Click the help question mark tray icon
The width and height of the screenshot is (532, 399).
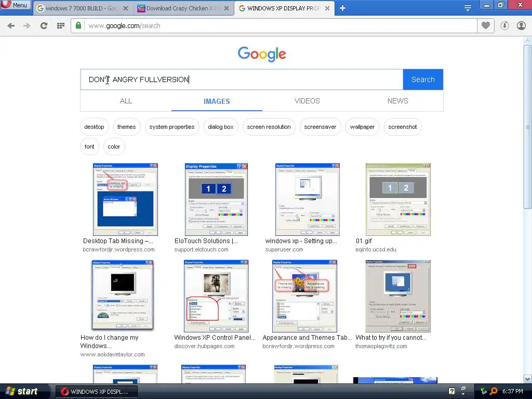pos(451,391)
